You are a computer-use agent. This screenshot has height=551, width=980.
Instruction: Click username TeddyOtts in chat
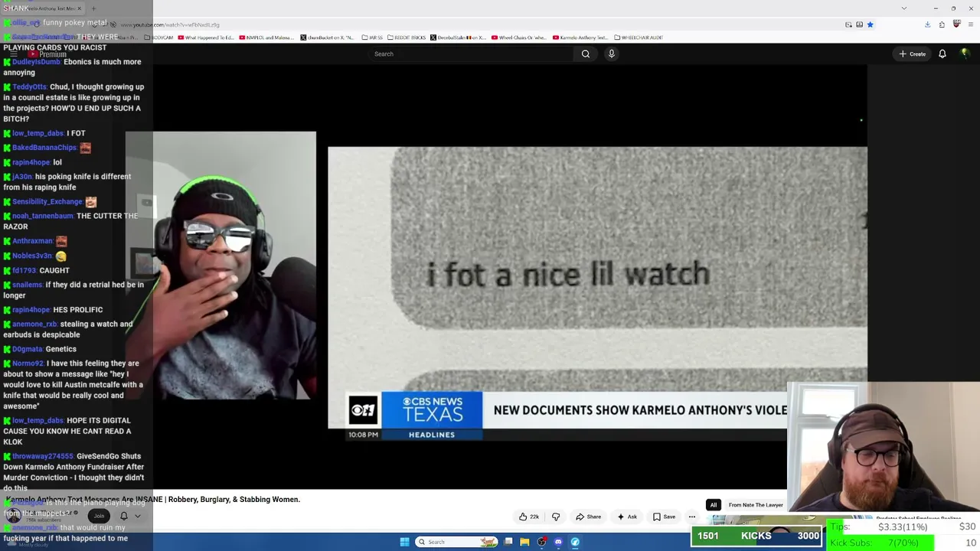point(29,87)
